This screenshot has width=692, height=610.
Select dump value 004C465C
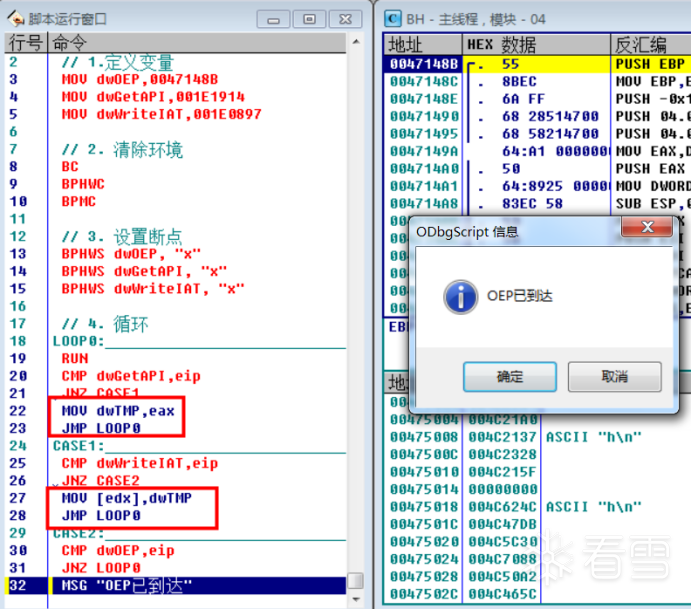click(503, 594)
